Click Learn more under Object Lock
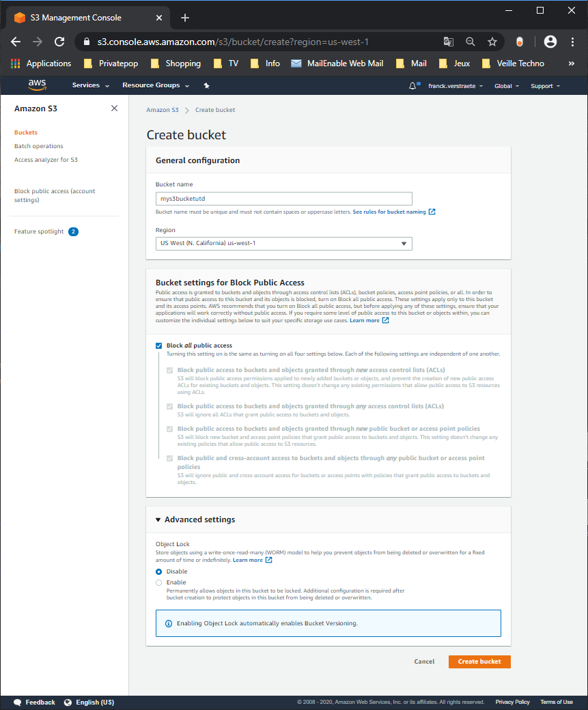The width and height of the screenshot is (588, 710). click(x=247, y=560)
